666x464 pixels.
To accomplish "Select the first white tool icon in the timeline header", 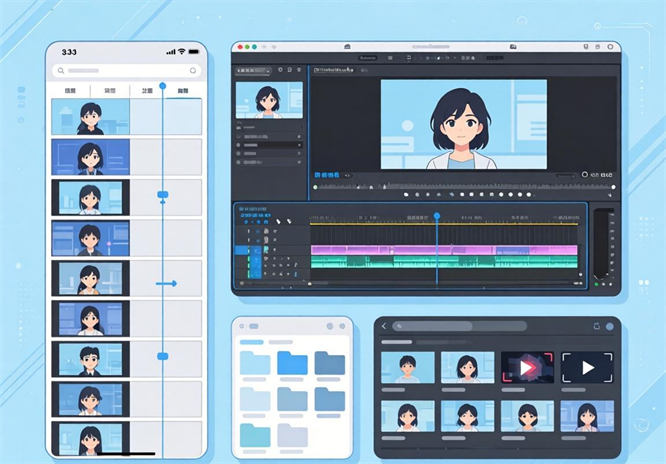I will [x=278, y=221].
